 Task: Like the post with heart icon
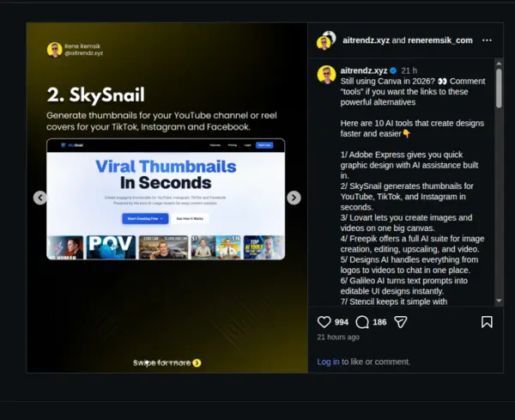[x=324, y=322]
